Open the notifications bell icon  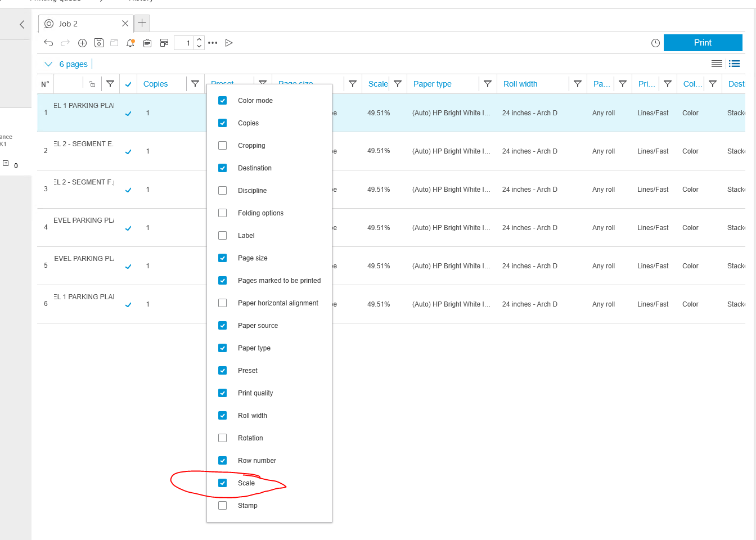pyautogui.click(x=130, y=43)
